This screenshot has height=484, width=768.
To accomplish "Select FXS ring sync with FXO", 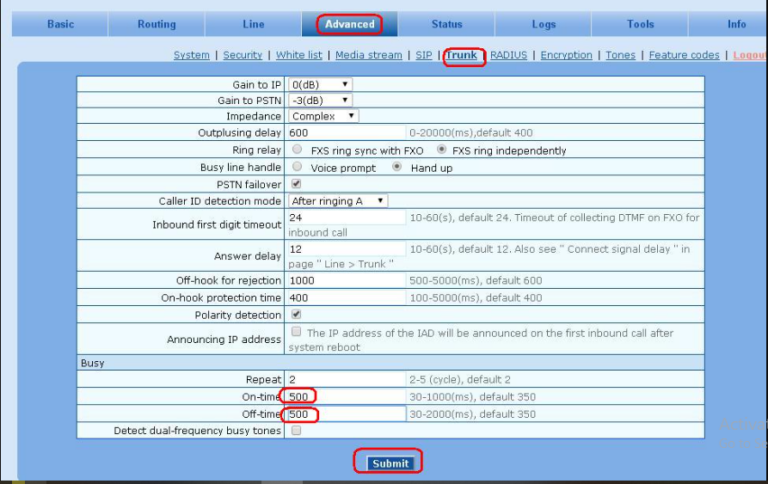I will 297,150.
